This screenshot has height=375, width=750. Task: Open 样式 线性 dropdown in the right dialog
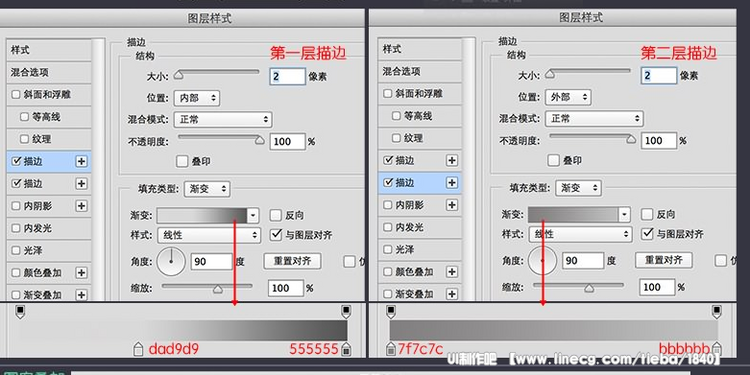point(580,234)
